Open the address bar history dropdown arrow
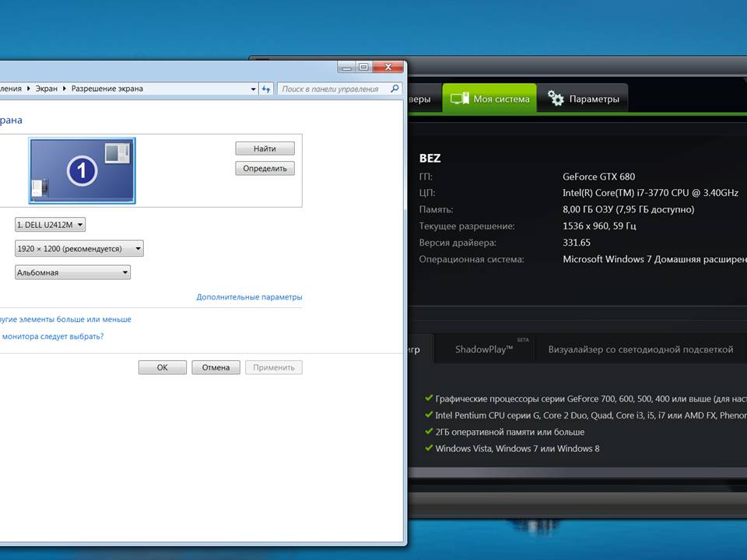 254,89
